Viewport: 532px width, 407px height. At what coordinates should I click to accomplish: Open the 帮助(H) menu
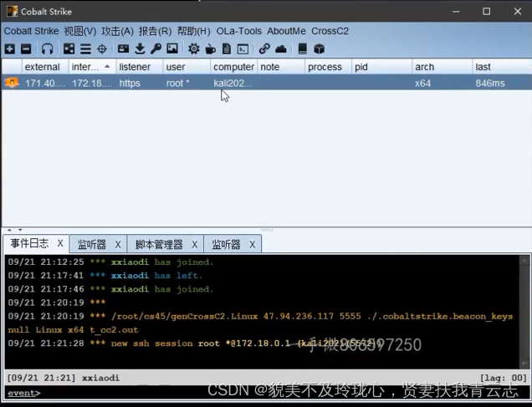tap(194, 31)
